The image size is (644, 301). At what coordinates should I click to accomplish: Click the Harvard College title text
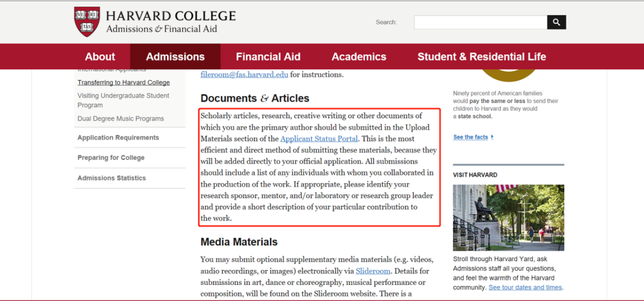click(171, 16)
